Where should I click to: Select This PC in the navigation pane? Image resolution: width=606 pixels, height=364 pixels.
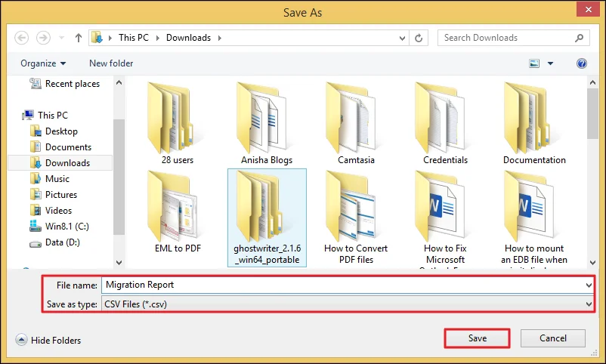click(45, 115)
